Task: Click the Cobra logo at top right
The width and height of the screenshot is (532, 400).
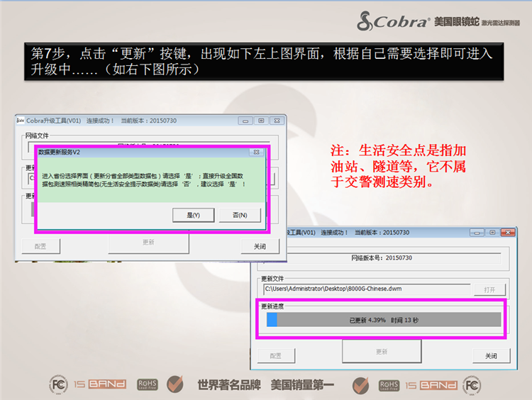Action: [393, 21]
